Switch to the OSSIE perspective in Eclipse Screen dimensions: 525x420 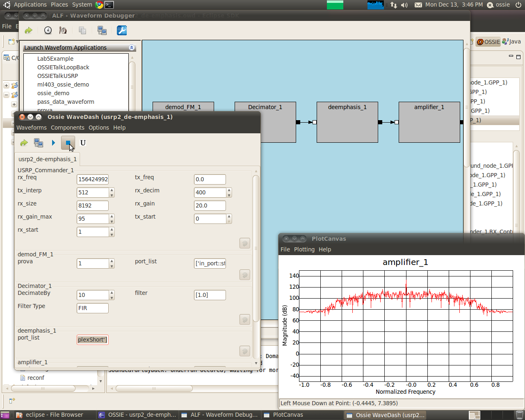pyautogui.click(x=488, y=42)
